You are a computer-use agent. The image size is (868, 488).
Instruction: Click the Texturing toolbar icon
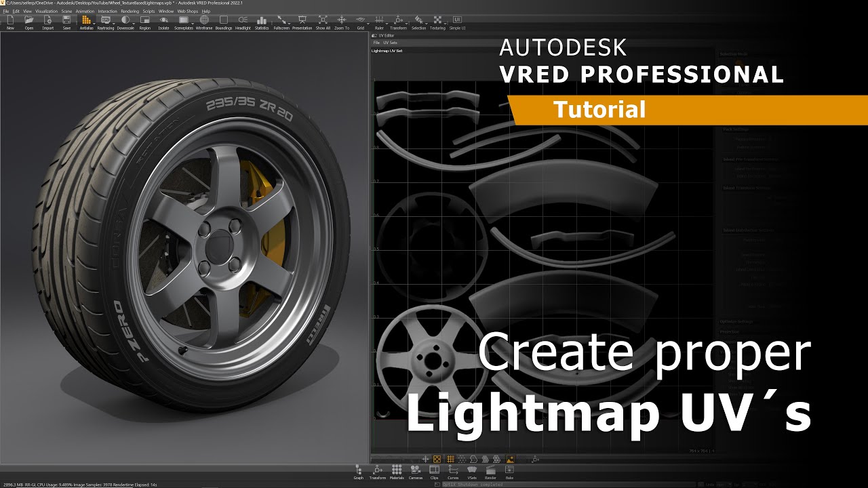pyautogui.click(x=437, y=23)
